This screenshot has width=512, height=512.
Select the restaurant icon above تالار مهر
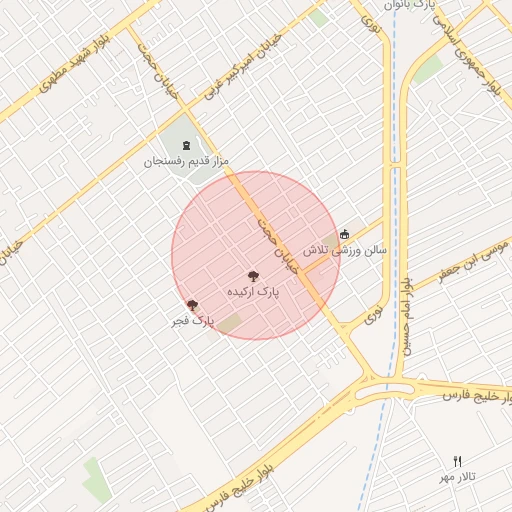click(458, 462)
